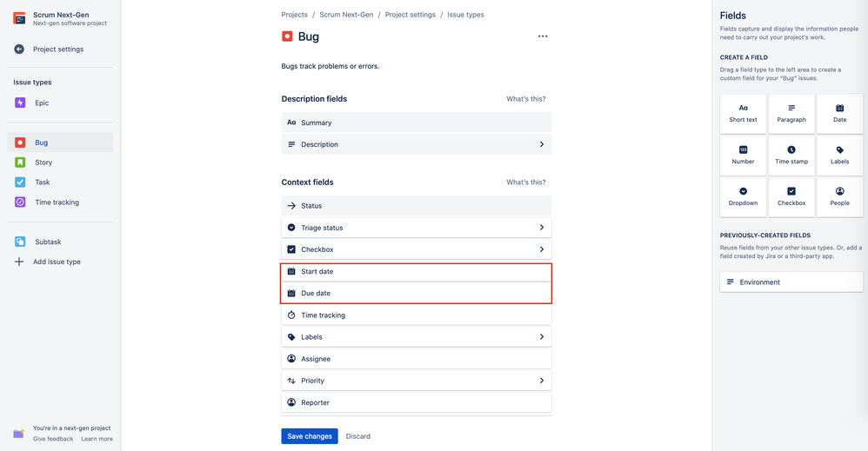This screenshot has height=451, width=868.
Task: Select the Checkbox field type tile
Action: 791,197
